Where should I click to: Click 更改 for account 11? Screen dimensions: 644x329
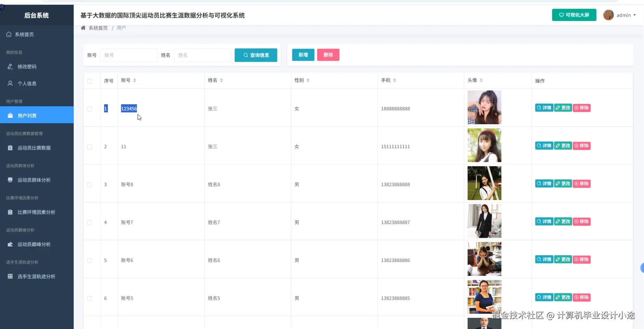tap(563, 145)
